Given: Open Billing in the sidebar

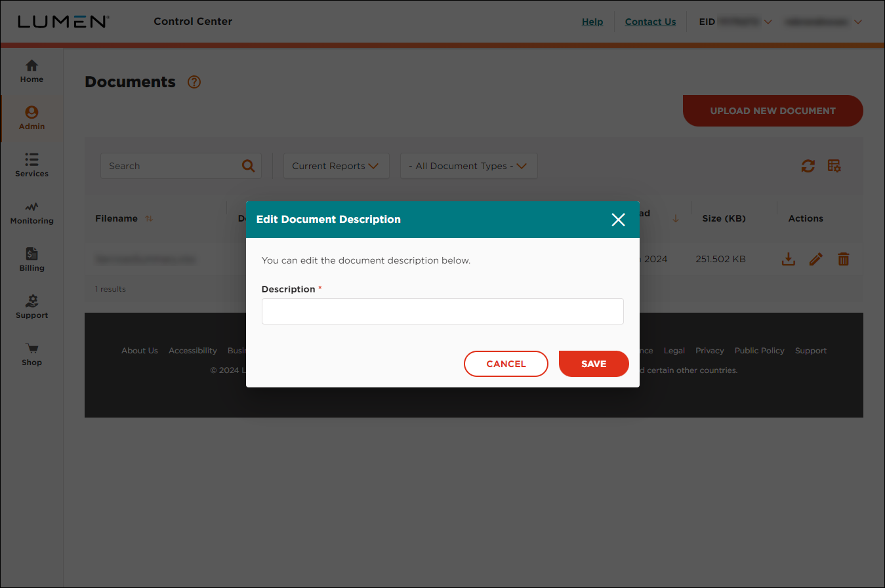Looking at the screenshot, I should (x=31, y=260).
